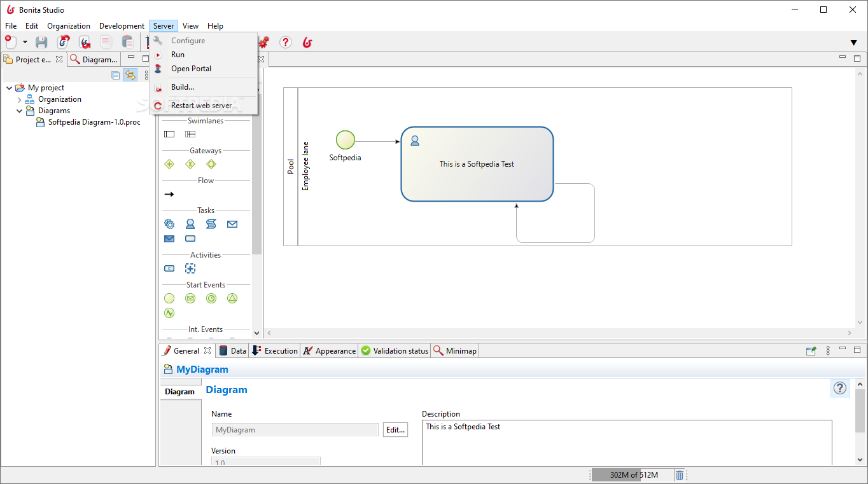The width and height of the screenshot is (868, 484).
Task: Open the red question mark Help icon
Action: pyautogui.click(x=286, y=42)
